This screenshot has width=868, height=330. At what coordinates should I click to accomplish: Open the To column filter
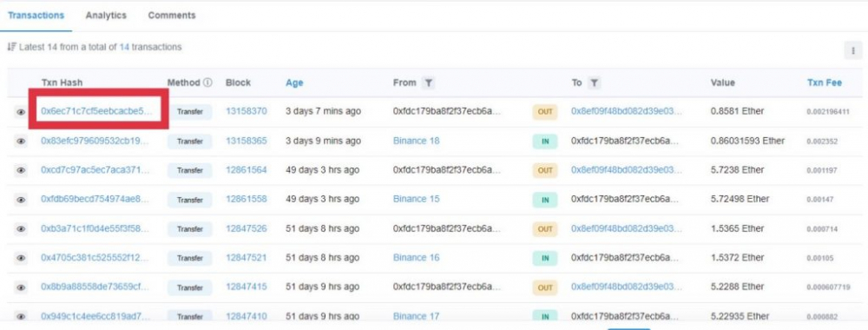tap(594, 83)
